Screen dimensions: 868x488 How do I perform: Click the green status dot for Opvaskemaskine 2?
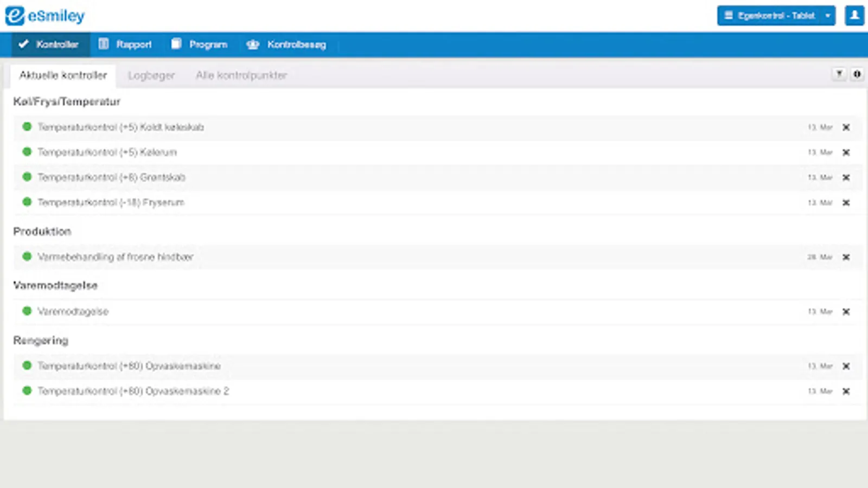click(27, 390)
